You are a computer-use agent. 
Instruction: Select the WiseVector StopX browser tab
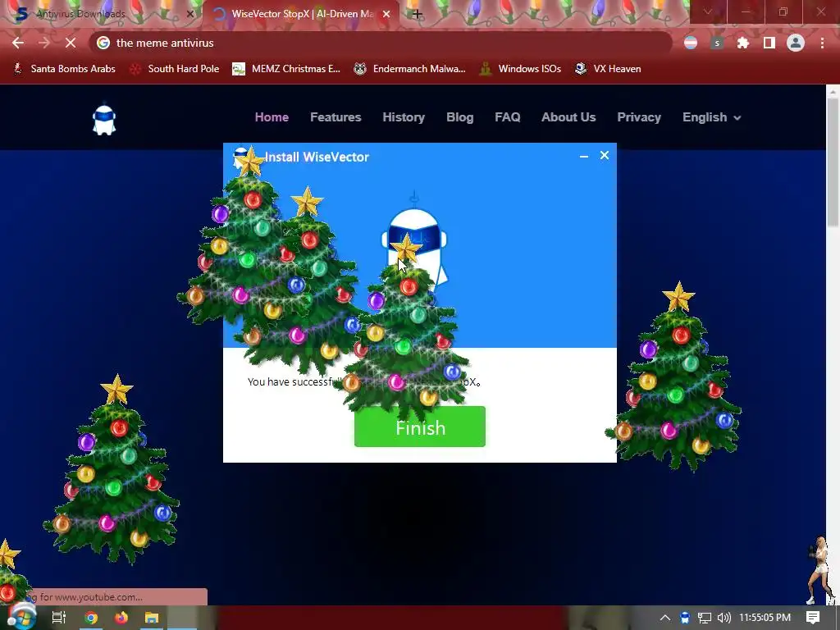[x=300, y=14]
